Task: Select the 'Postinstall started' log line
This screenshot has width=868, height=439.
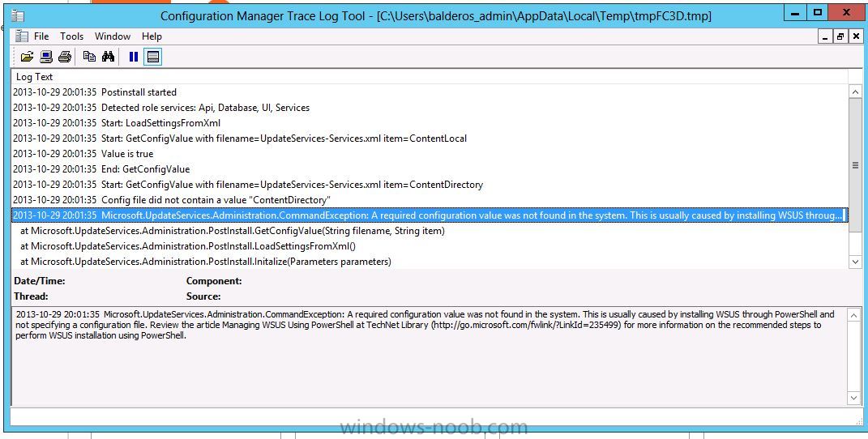Action: (430, 92)
